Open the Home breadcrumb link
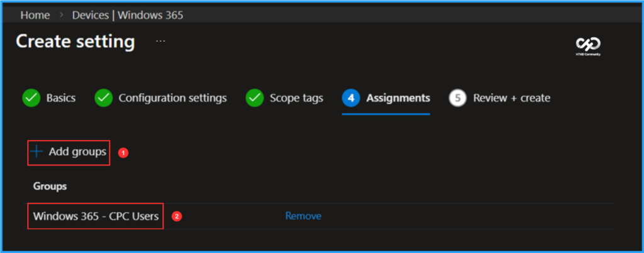The image size is (644, 253). coord(35,15)
